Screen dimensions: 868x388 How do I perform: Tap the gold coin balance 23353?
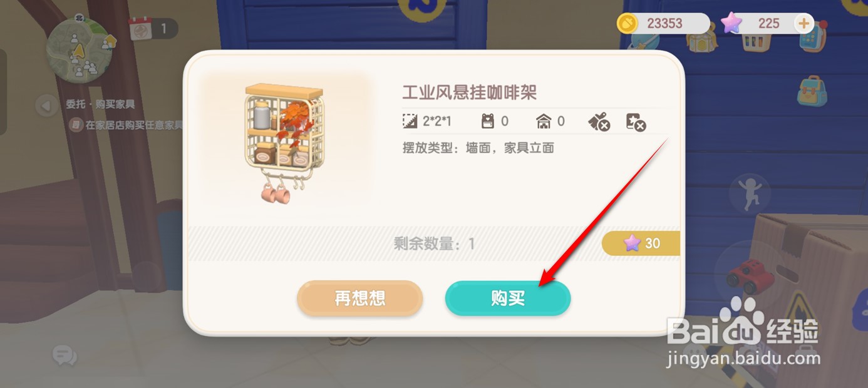[x=663, y=24]
